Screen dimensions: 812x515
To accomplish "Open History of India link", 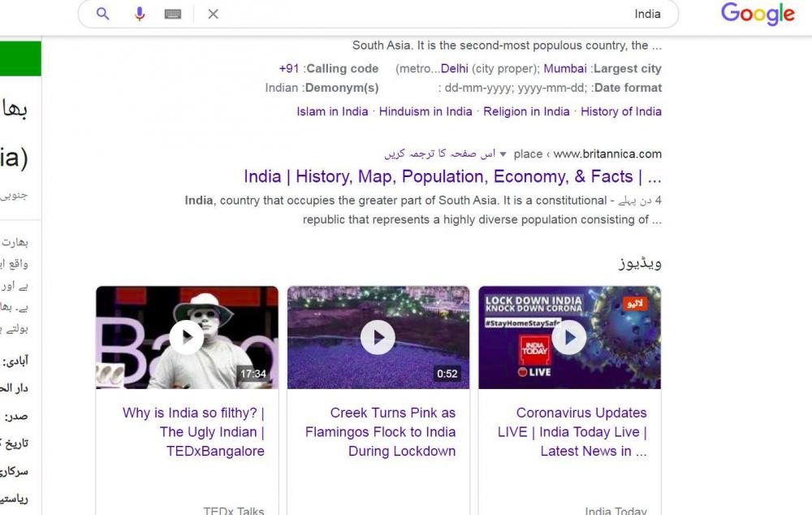I will pos(621,111).
